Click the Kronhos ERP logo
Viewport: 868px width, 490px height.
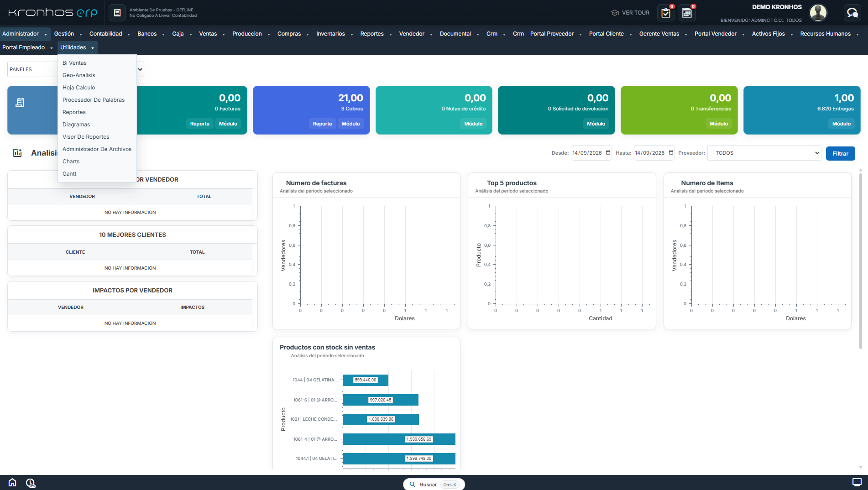(53, 13)
